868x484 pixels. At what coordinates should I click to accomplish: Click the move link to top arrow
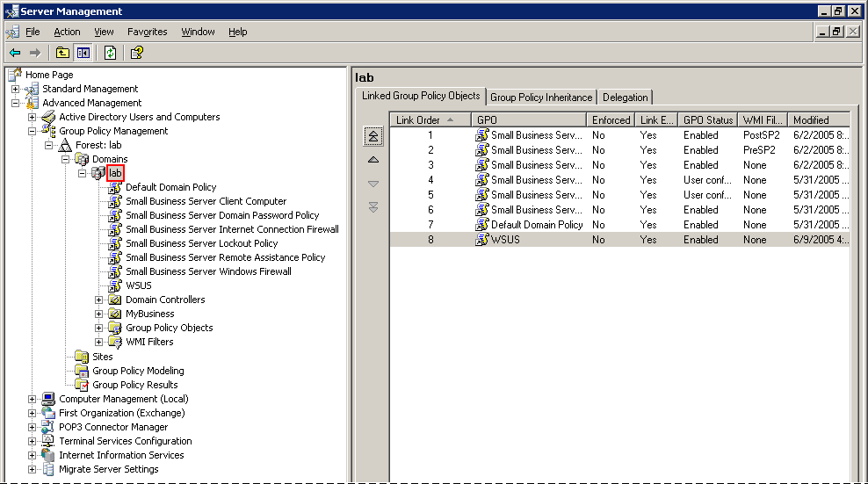[x=373, y=136]
